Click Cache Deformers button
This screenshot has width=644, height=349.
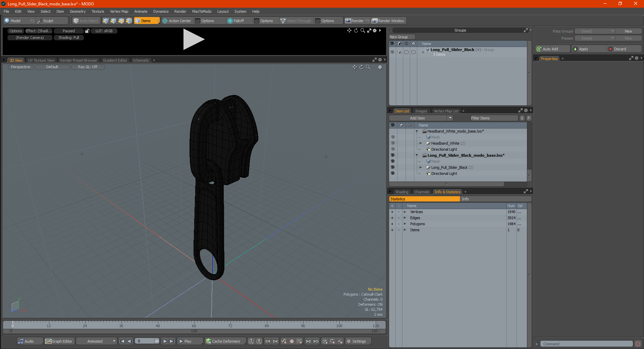click(x=225, y=341)
